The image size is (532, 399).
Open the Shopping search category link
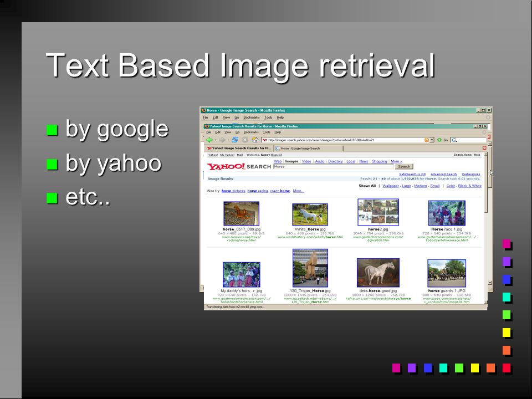(379, 161)
